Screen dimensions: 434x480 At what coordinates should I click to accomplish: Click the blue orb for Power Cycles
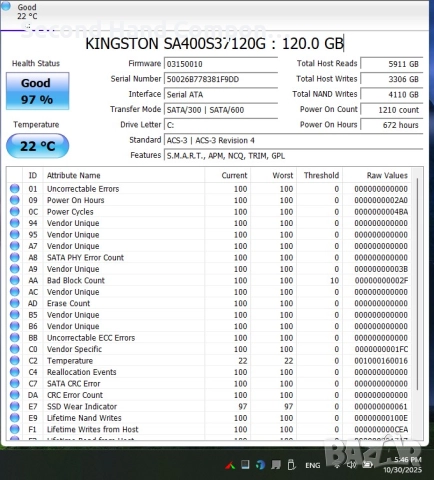point(15,211)
